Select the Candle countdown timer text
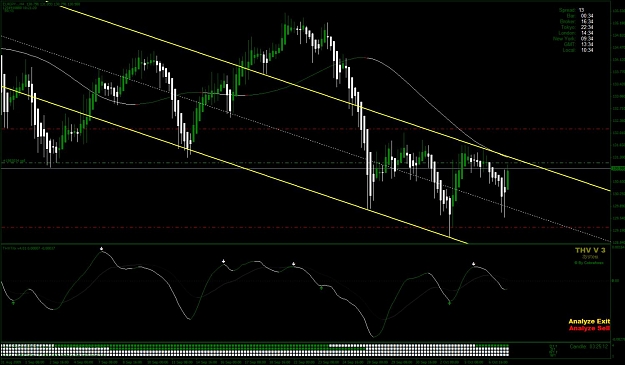Screen dimensions: 625x365 pyautogui.click(x=589, y=347)
